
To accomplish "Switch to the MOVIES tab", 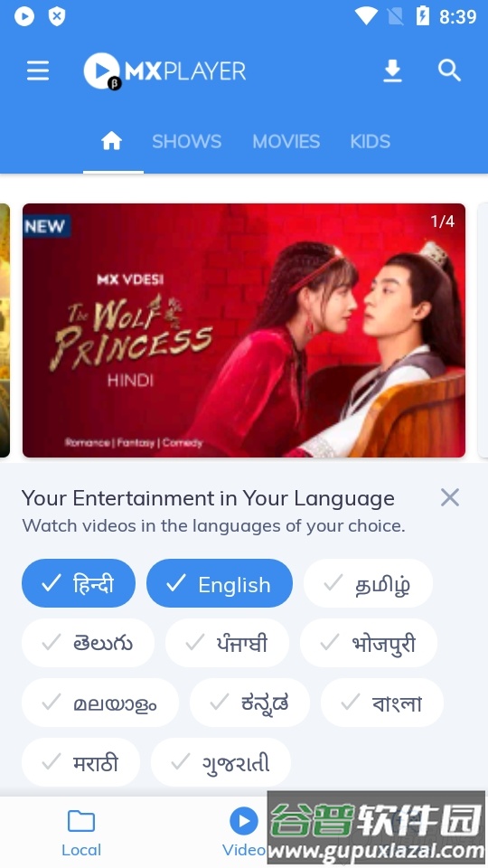I will pyautogui.click(x=286, y=141).
